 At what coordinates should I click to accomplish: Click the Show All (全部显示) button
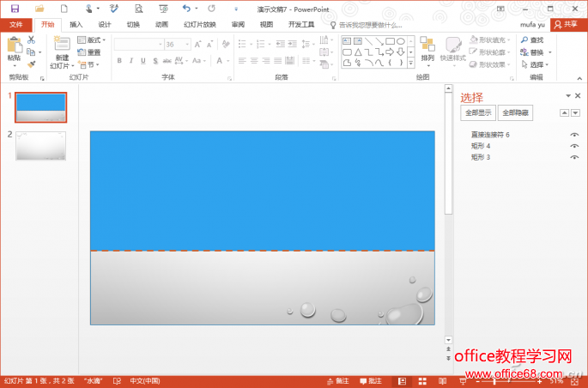(478, 112)
